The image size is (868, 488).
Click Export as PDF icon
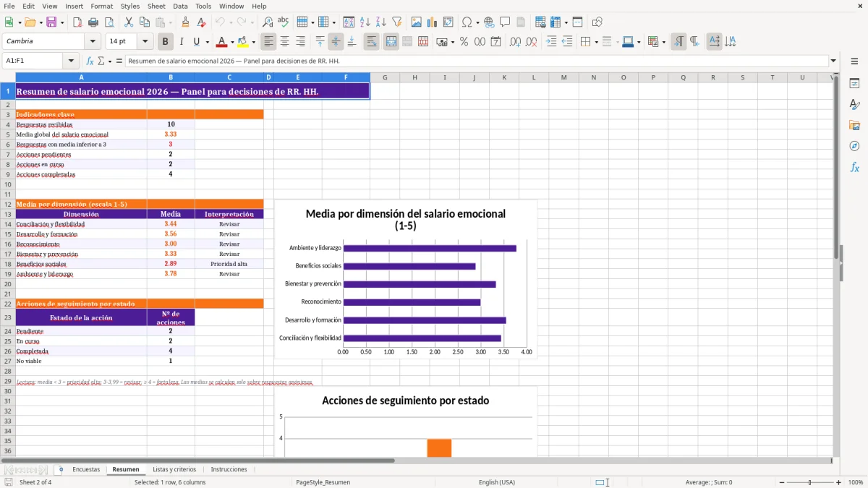click(x=77, y=22)
